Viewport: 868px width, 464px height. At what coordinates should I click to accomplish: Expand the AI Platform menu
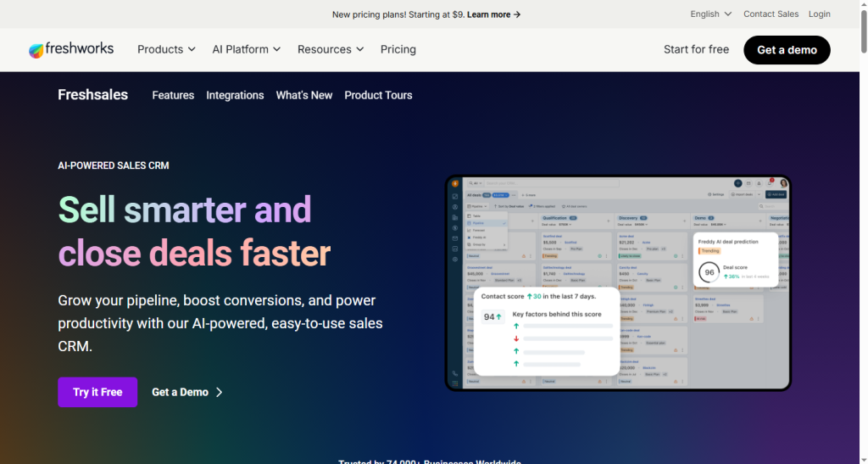[x=247, y=49]
